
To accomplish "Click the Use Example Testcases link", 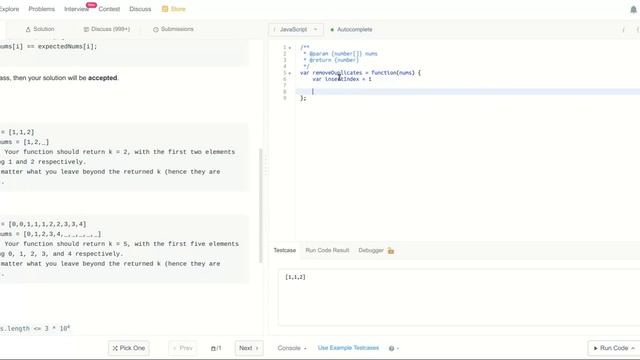I will (x=348, y=348).
